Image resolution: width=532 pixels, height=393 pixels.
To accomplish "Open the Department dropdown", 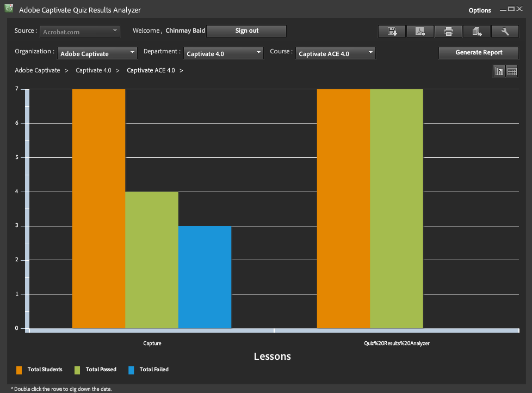I will click(x=224, y=53).
